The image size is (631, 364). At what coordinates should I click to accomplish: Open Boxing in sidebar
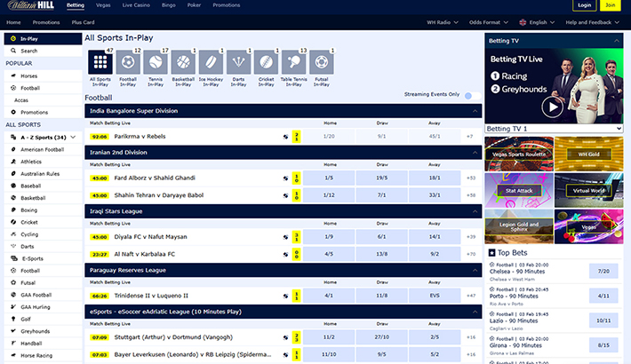[x=43, y=210]
